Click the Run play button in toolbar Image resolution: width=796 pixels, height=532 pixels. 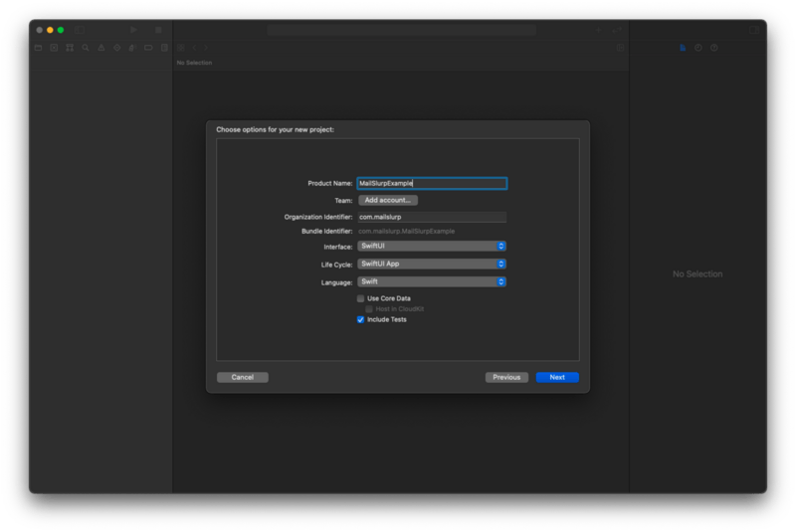point(135,30)
